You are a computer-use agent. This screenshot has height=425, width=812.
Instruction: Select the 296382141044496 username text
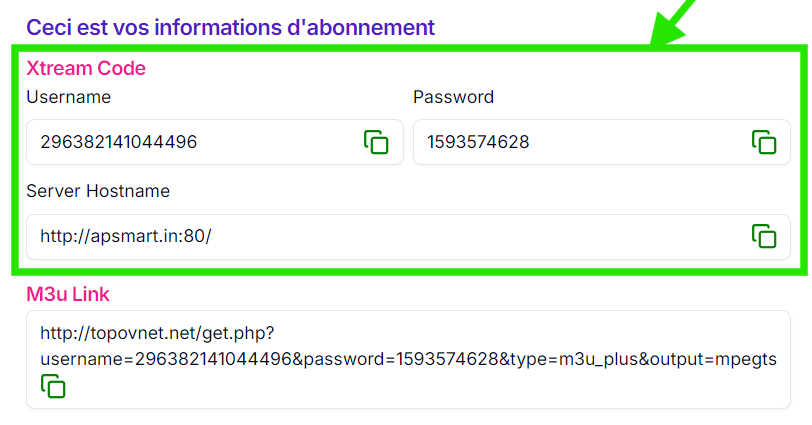coord(118,142)
